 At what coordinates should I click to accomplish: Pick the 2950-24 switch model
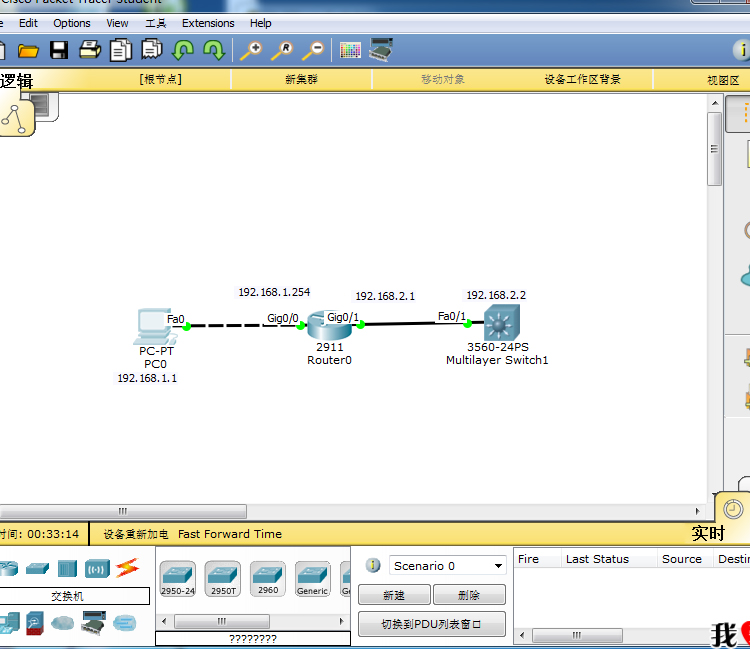(x=177, y=579)
